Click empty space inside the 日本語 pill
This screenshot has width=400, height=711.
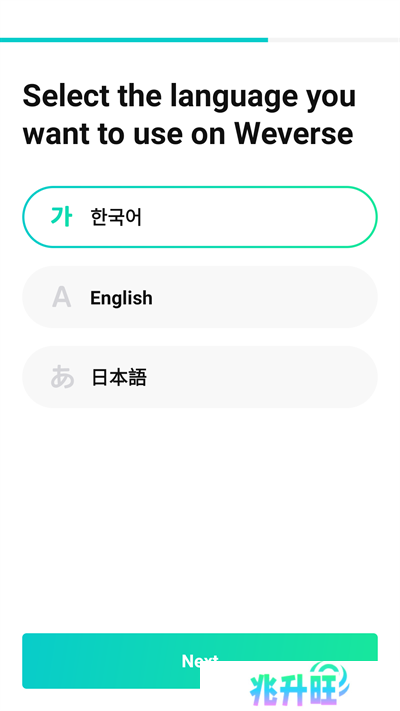(263, 377)
